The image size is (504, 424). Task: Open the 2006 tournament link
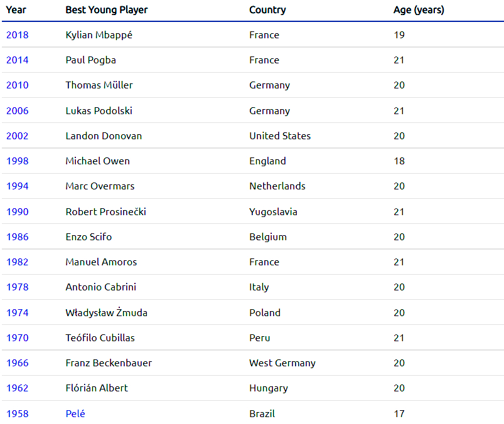point(18,111)
